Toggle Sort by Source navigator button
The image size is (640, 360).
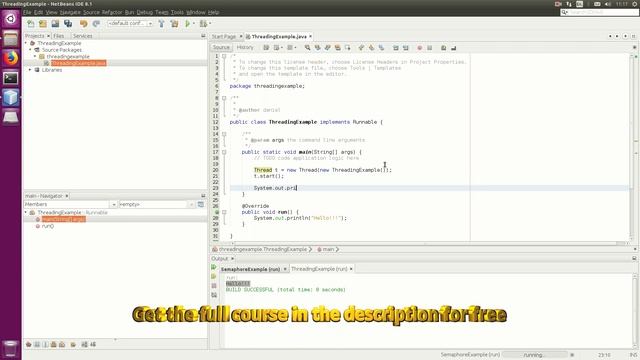(93, 344)
